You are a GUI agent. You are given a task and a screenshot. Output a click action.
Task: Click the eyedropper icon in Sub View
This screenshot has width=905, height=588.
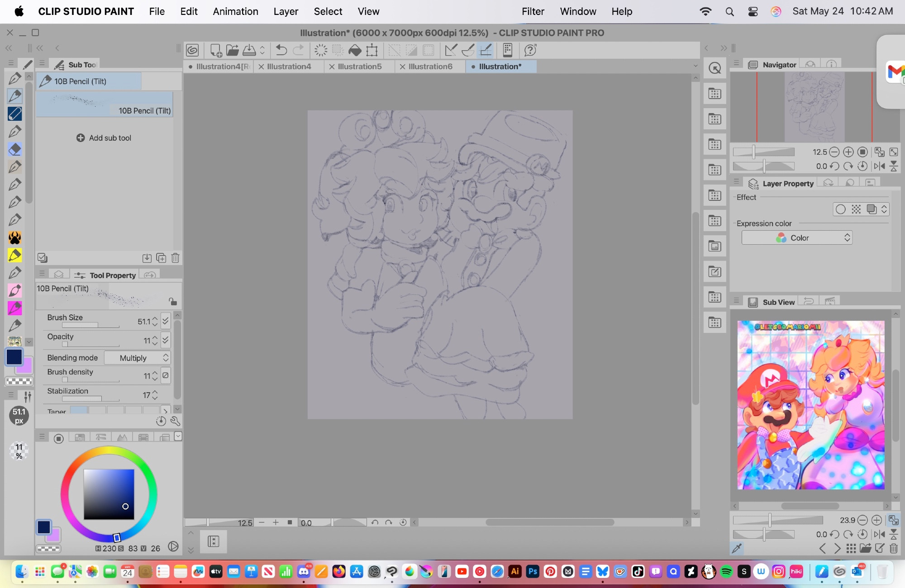click(x=737, y=548)
